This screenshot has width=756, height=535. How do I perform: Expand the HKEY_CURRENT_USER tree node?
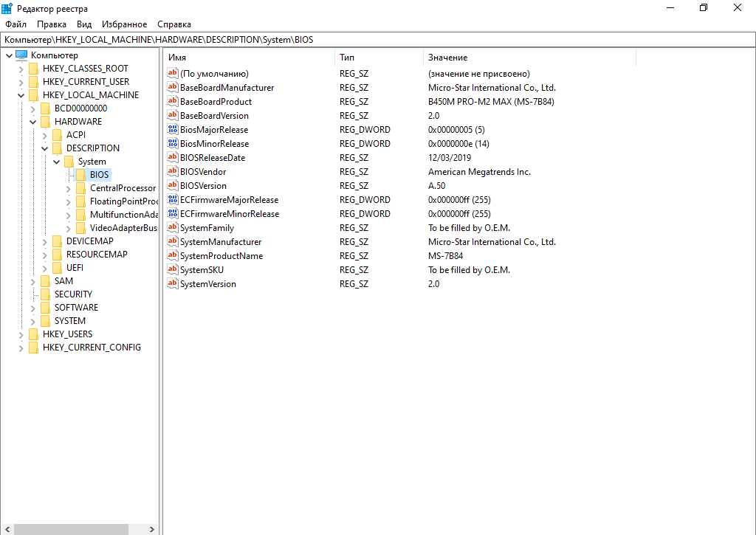(21, 82)
